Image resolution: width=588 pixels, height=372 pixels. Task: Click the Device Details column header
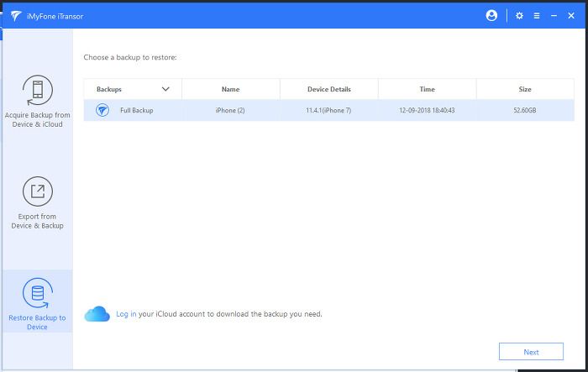(x=329, y=89)
